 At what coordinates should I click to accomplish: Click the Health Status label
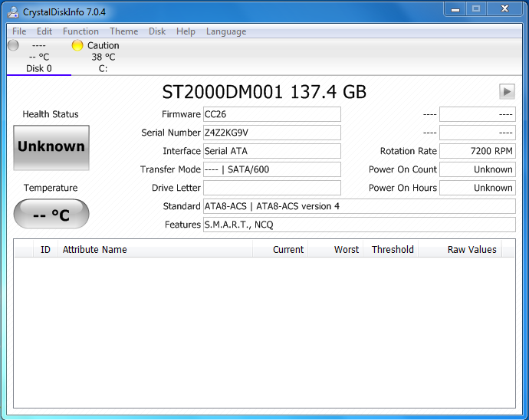[x=51, y=114]
